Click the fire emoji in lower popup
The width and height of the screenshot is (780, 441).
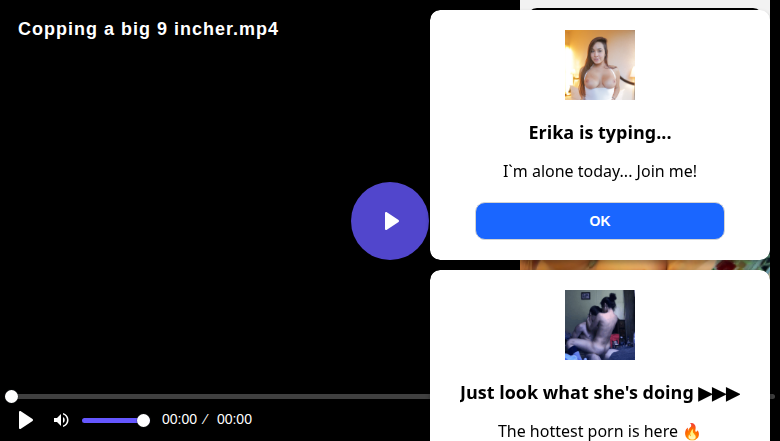[x=691, y=431]
